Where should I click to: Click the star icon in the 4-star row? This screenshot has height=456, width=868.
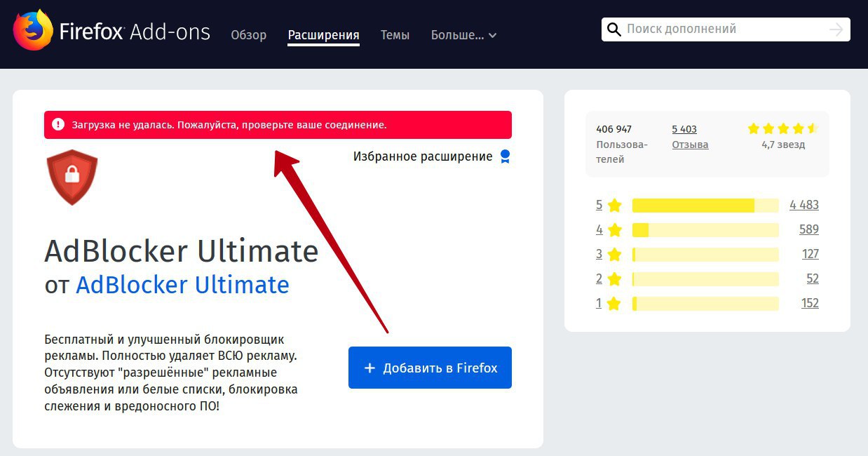click(x=615, y=230)
